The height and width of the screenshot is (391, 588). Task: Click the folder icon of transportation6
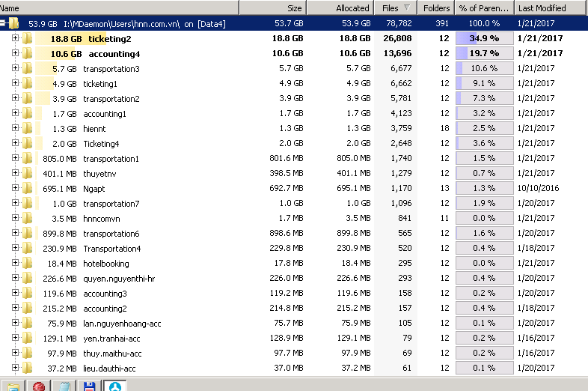pyautogui.click(x=28, y=234)
